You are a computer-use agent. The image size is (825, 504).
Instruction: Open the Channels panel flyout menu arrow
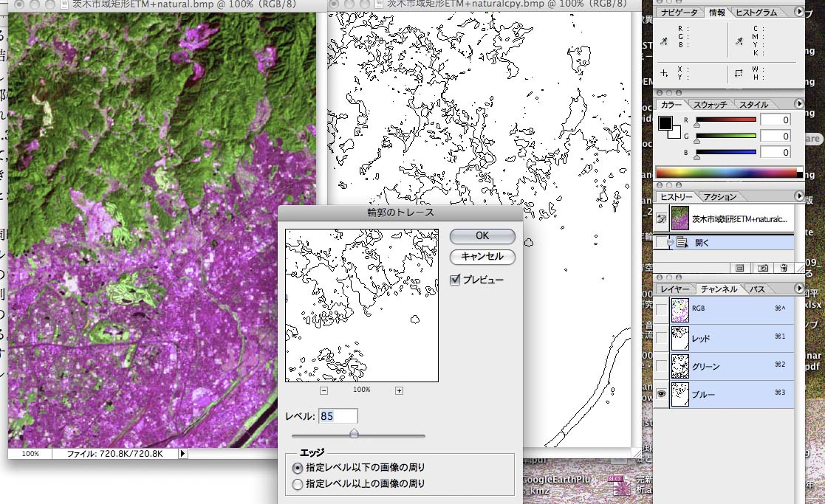(x=798, y=288)
